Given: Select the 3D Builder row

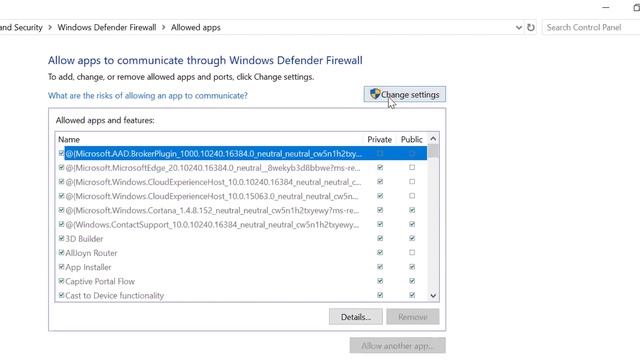Looking at the screenshot, I should 242,238.
